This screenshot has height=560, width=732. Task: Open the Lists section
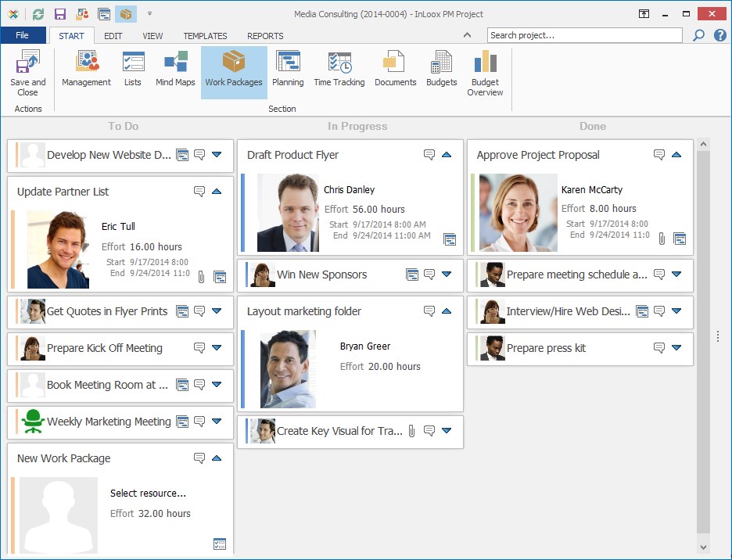[133, 68]
